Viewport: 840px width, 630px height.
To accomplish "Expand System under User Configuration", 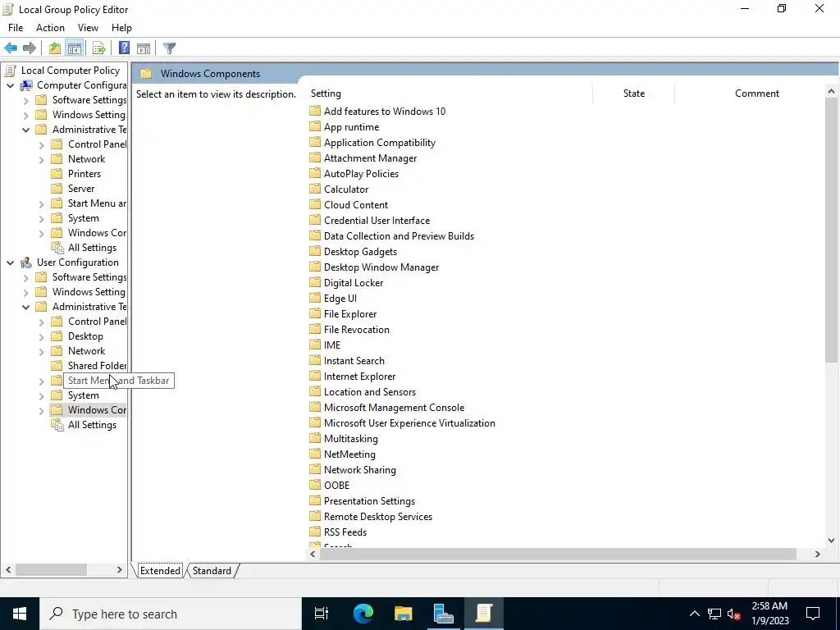I will (x=41, y=396).
